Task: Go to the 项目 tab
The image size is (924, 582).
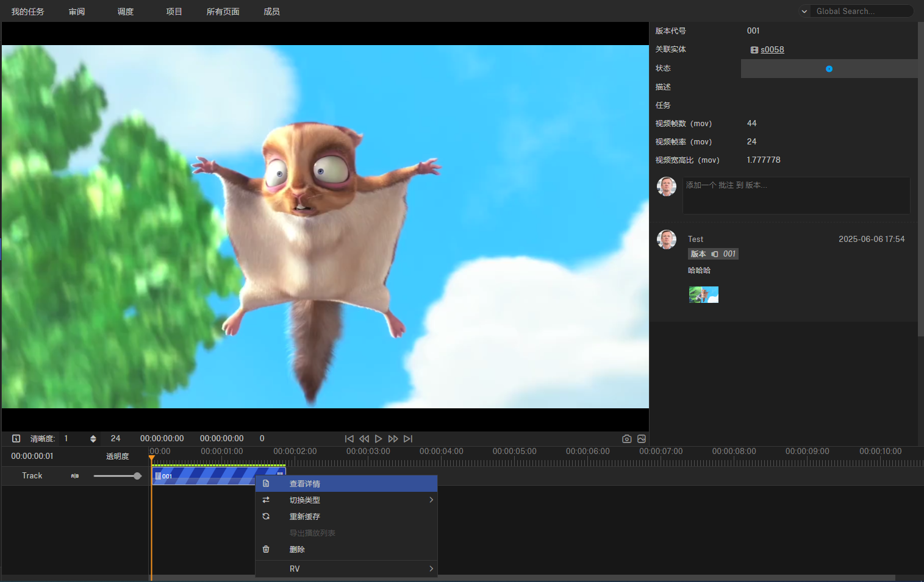Action: (x=174, y=12)
